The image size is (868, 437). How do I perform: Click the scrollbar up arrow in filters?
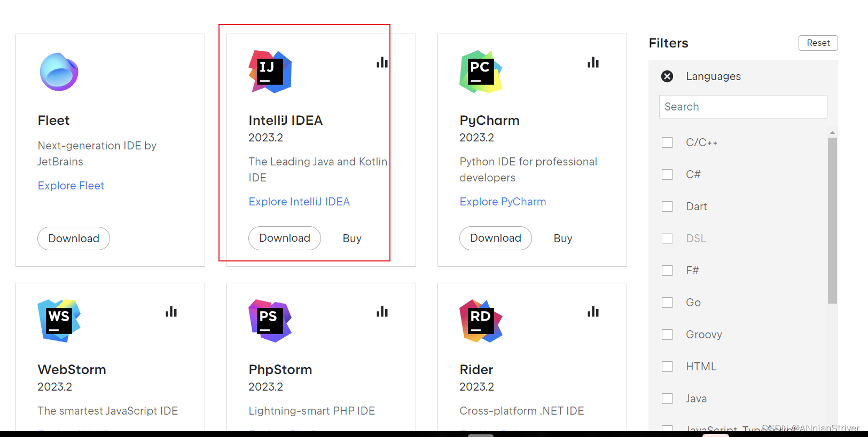(x=832, y=132)
